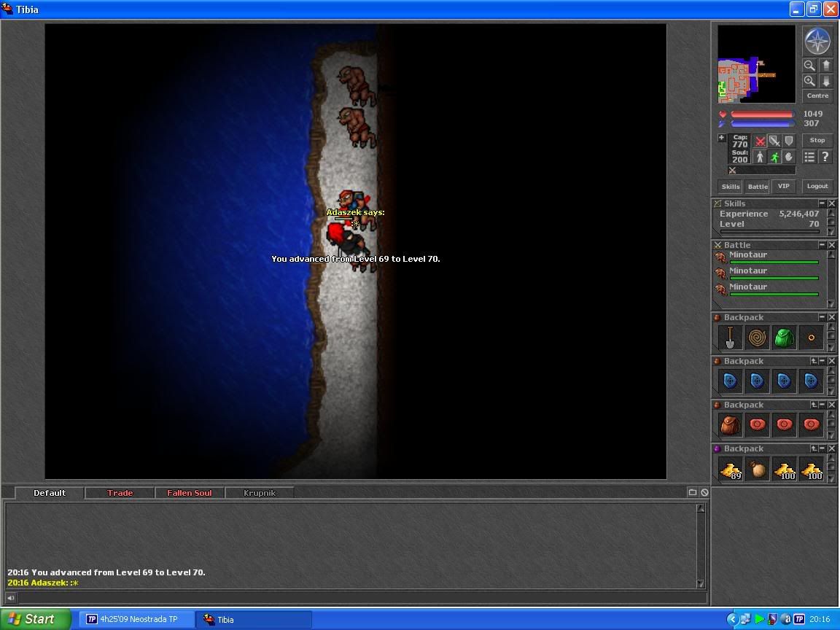Click the blue mana bar
840x630 pixels.
(762, 124)
